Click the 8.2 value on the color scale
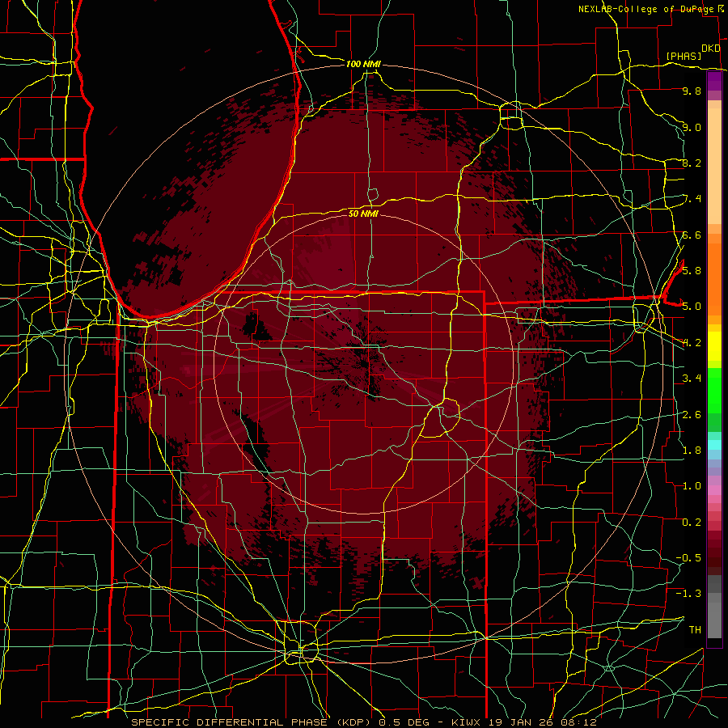The width and height of the screenshot is (728, 728). (x=692, y=163)
